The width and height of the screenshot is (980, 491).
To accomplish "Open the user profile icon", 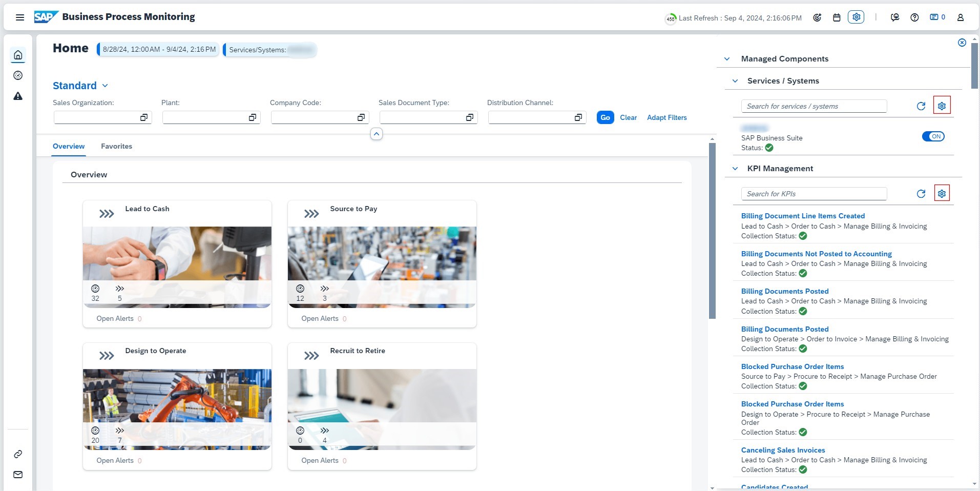I will (961, 17).
